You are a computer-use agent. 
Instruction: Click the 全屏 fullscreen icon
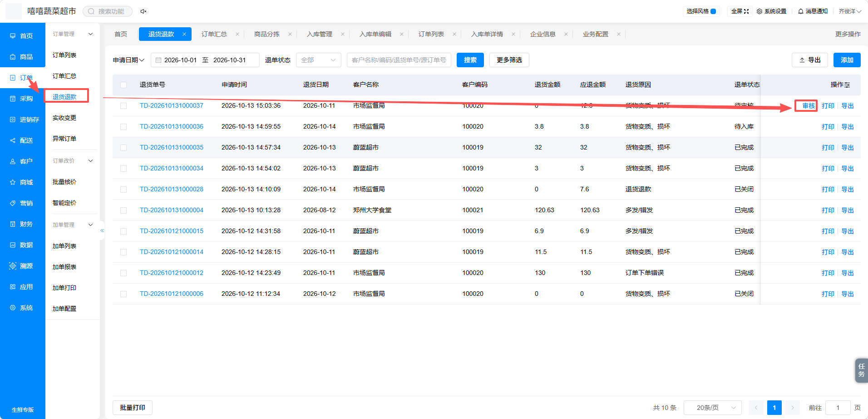[746, 11]
